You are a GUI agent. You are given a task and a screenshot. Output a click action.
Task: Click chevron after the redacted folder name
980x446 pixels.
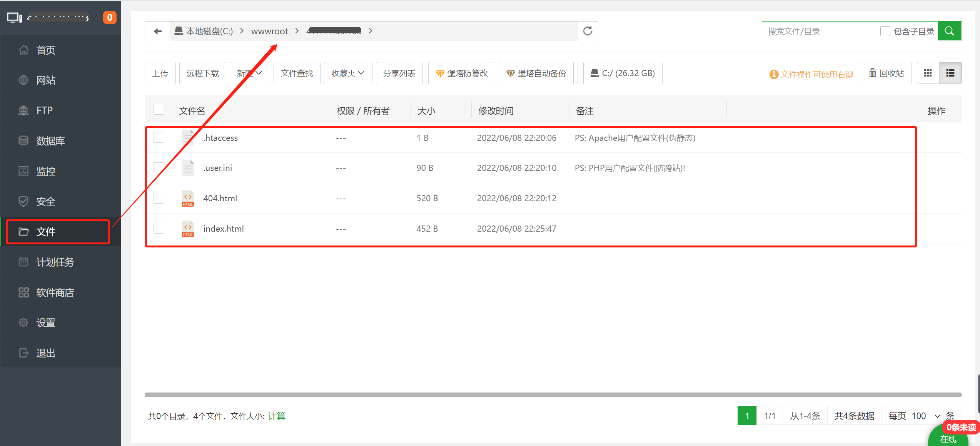point(371,31)
